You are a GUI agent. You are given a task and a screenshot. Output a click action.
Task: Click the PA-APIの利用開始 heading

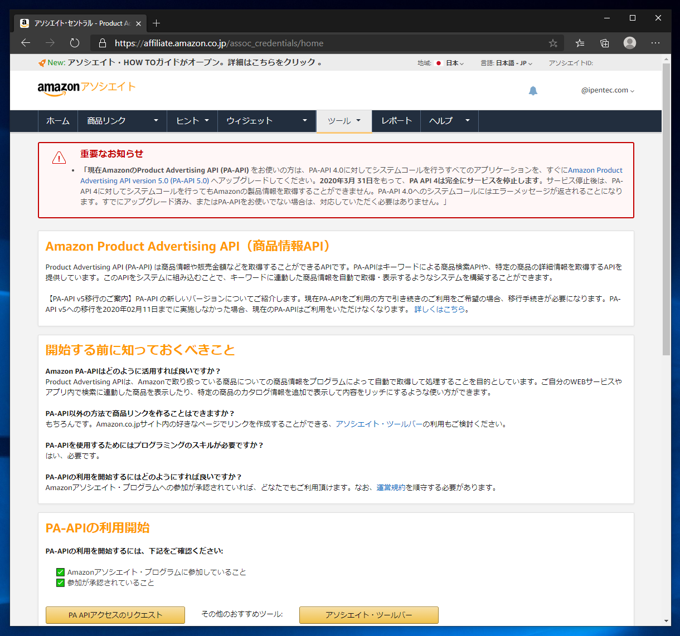point(98,528)
